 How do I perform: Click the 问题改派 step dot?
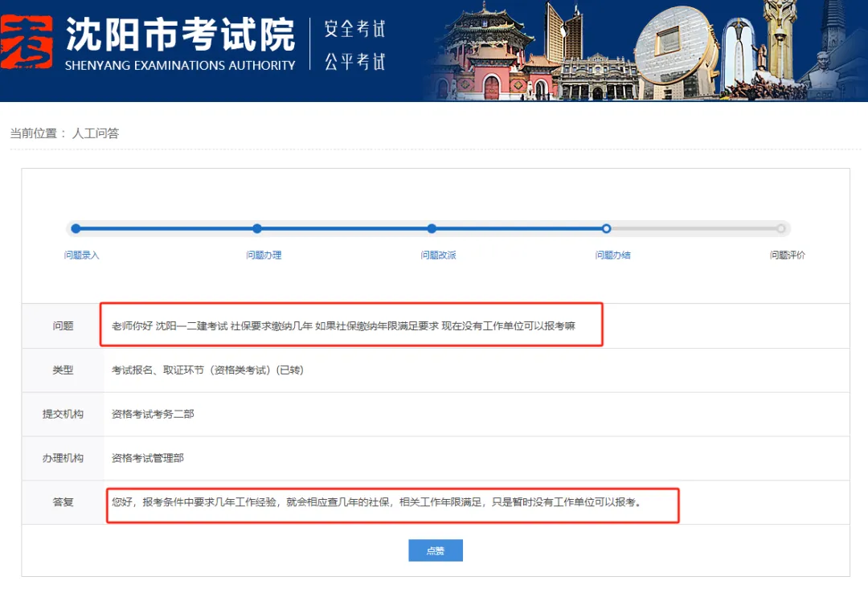point(432,228)
